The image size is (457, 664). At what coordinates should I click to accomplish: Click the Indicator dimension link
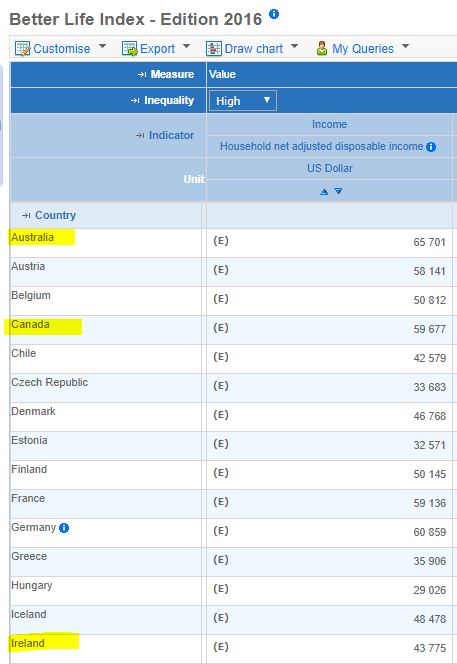171,135
